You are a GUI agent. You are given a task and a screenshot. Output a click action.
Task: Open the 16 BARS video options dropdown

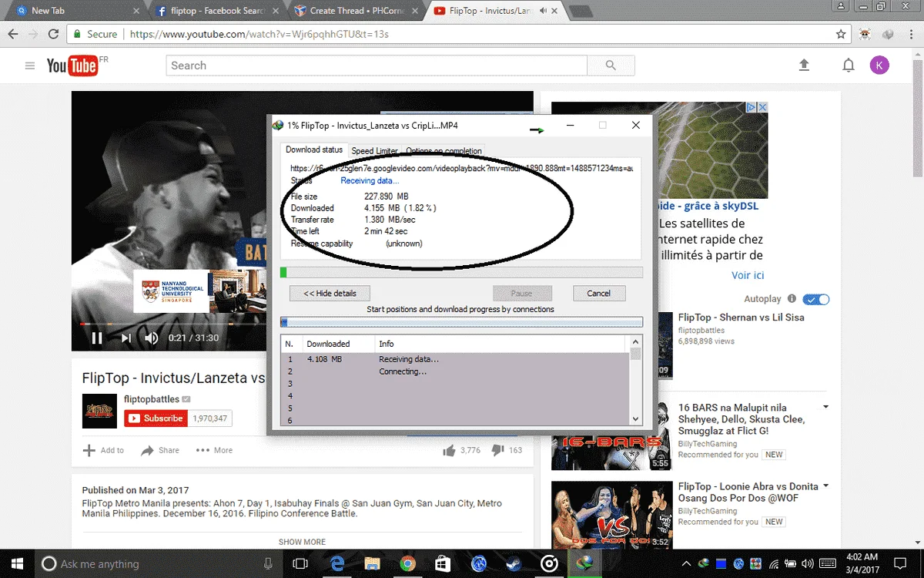pyautogui.click(x=825, y=406)
